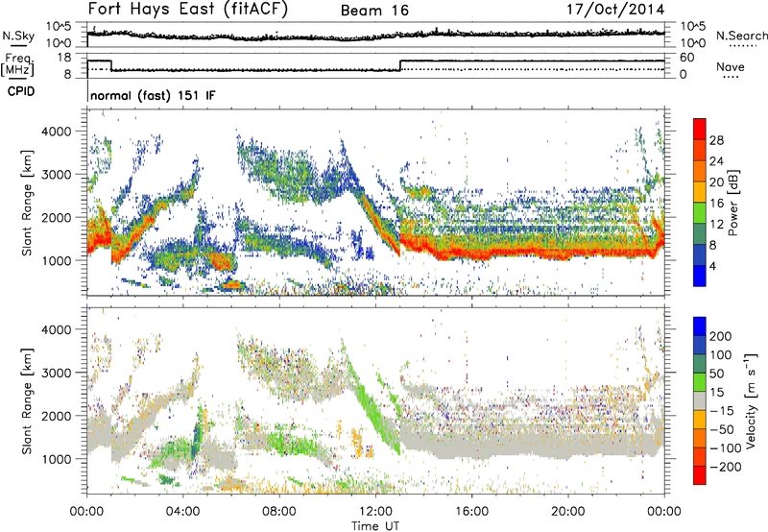This screenshot has height=532, width=768.
Task: Select the 'Freq. [MHz]' axis label
Action: point(17,64)
